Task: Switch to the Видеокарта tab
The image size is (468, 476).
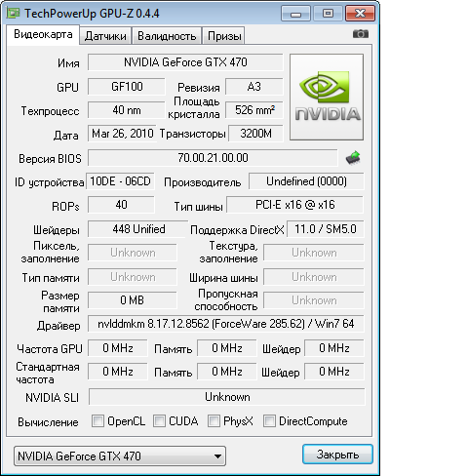Action: pos(43,34)
